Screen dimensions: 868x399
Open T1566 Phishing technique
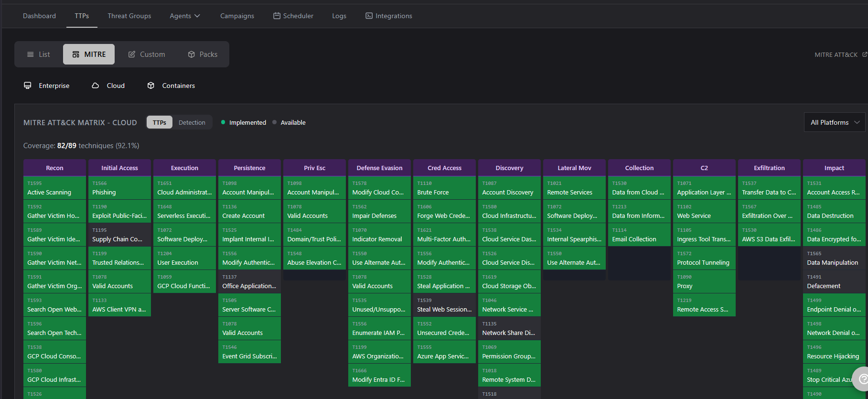coord(119,188)
